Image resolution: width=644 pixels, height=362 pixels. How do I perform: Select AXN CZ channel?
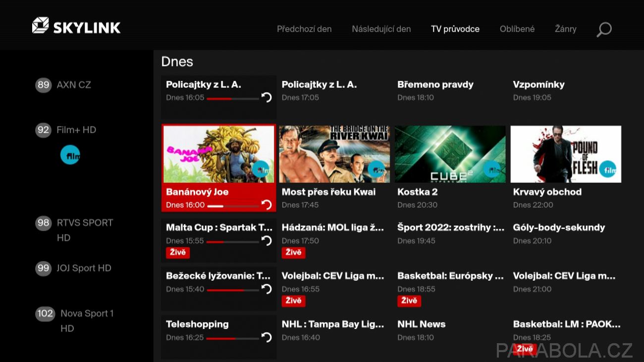[x=74, y=85]
